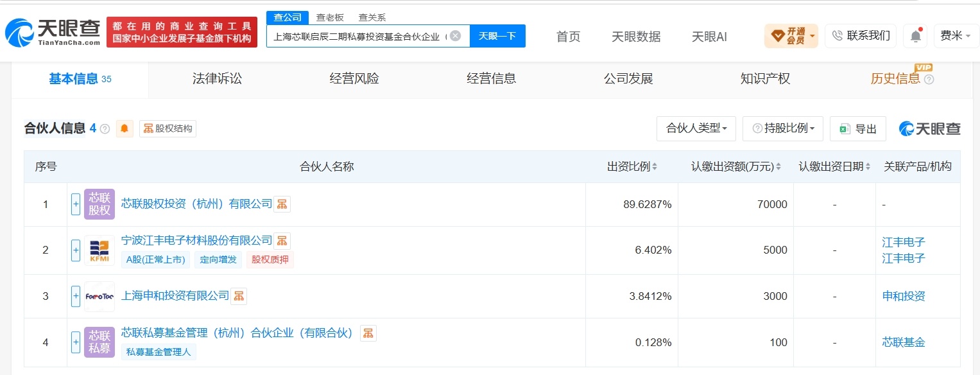Switch to the 知识产权 tab

click(765, 79)
